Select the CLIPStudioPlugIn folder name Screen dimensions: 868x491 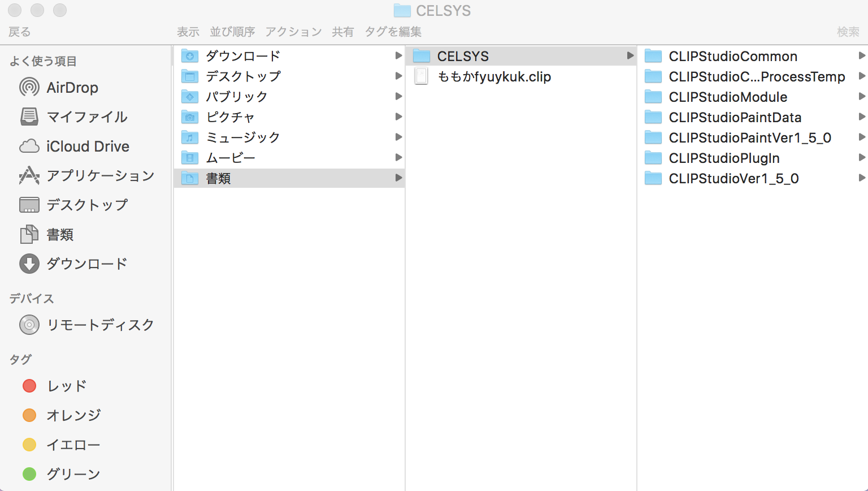point(724,158)
